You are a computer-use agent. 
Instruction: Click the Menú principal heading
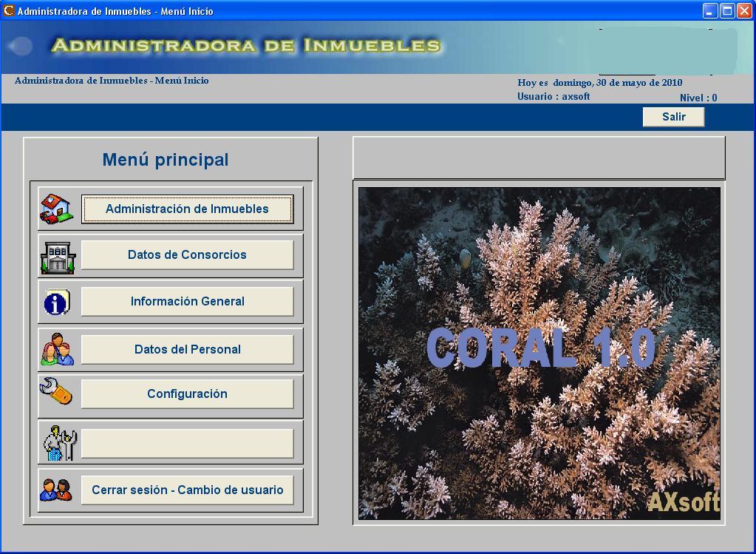166,160
